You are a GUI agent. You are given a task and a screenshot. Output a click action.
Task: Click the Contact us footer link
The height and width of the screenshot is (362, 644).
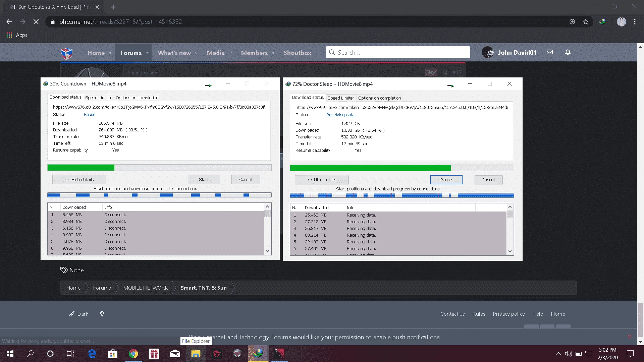[452, 314]
